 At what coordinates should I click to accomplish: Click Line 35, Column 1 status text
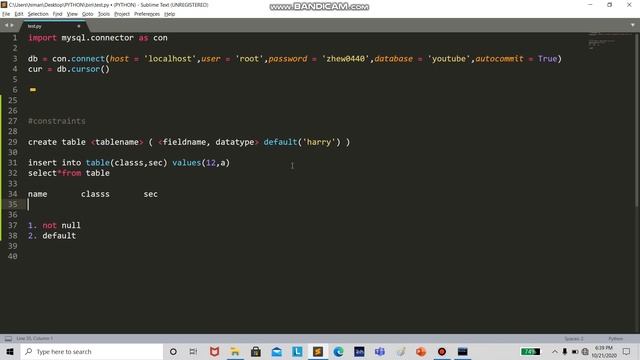(x=35, y=338)
